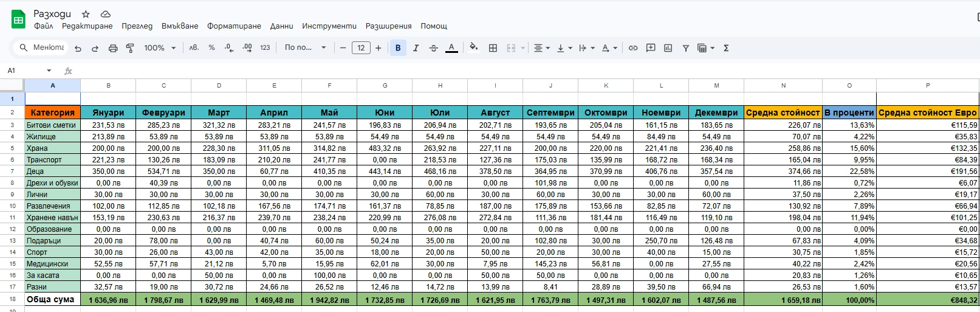Increase font size with plus button

tap(379, 48)
